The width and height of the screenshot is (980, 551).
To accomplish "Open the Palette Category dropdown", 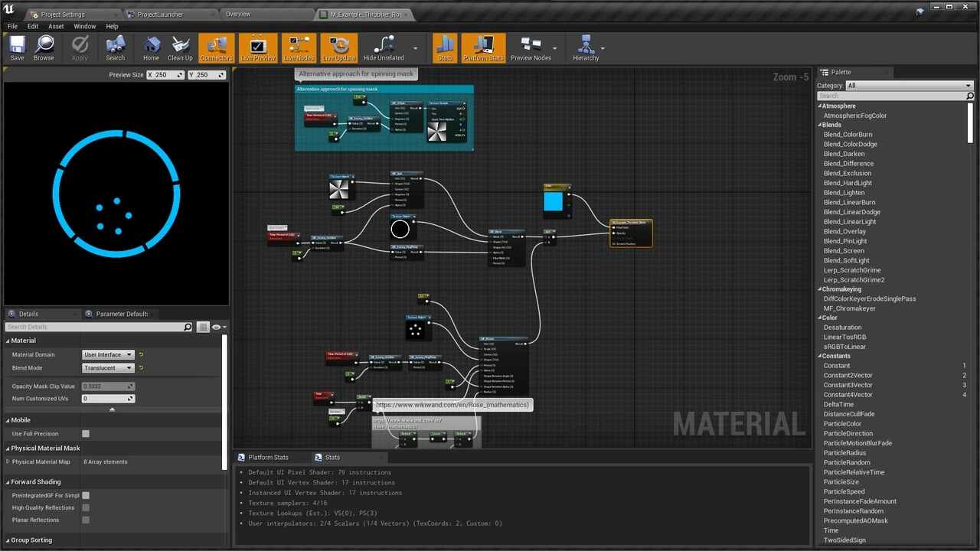I will click(x=909, y=86).
